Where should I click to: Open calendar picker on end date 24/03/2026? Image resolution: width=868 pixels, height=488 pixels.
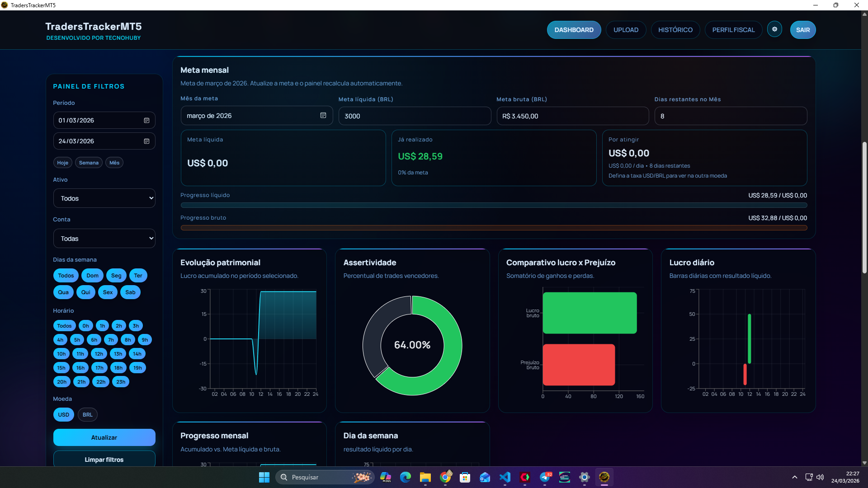(x=146, y=141)
